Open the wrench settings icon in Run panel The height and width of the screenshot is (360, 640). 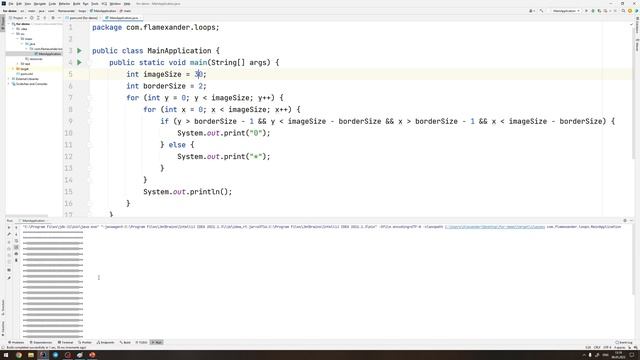tap(9, 234)
